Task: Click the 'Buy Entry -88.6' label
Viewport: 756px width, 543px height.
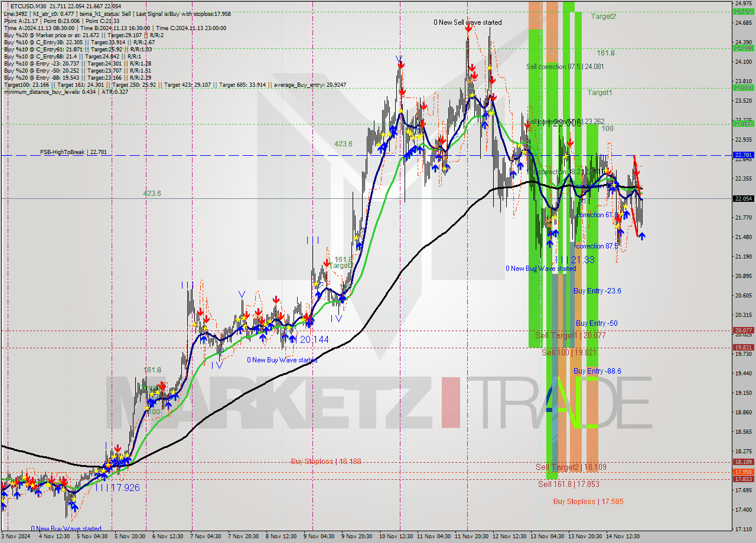Action: [597, 371]
